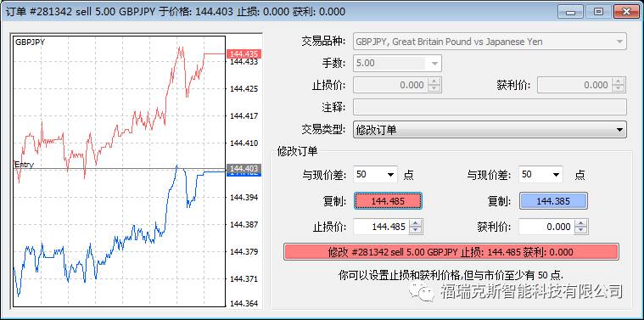644x320 pixels.
Task: Close the order dialog window
Action: click(x=626, y=11)
